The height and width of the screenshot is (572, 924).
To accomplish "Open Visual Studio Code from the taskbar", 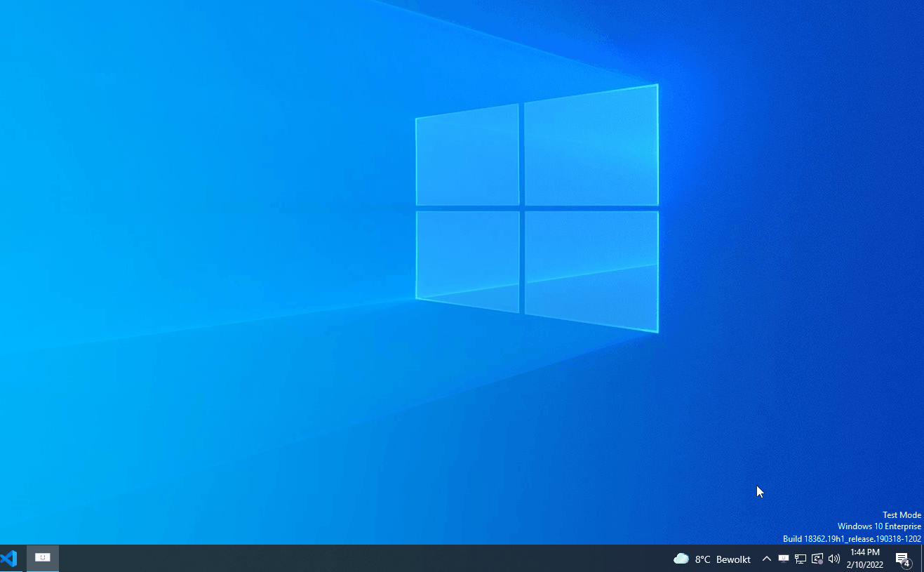I will [8, 559].
